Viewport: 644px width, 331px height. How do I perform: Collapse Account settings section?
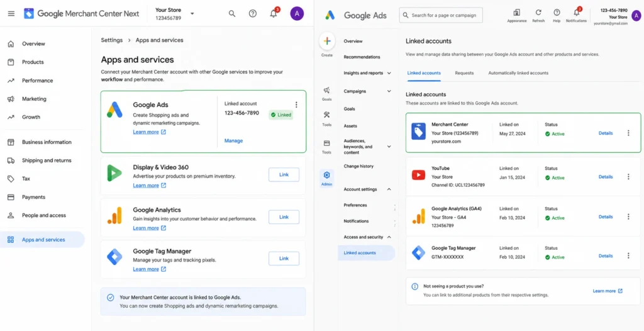point(389,189)
